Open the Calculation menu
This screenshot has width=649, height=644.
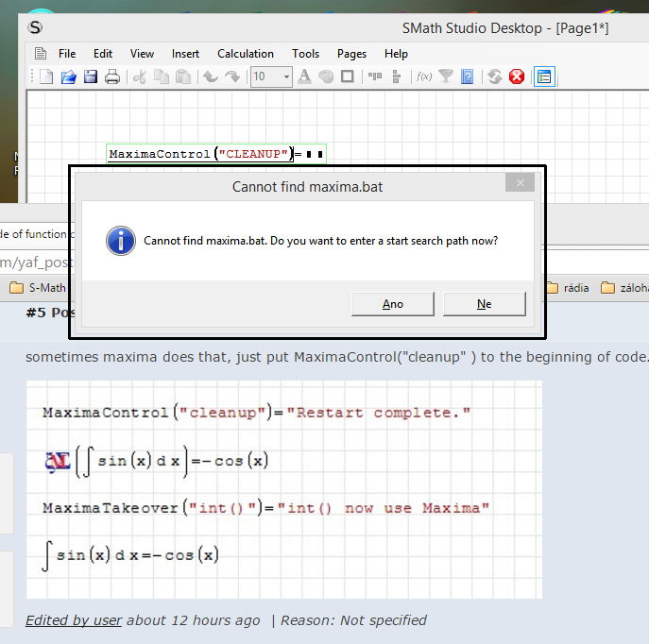[x=246, y=54]
